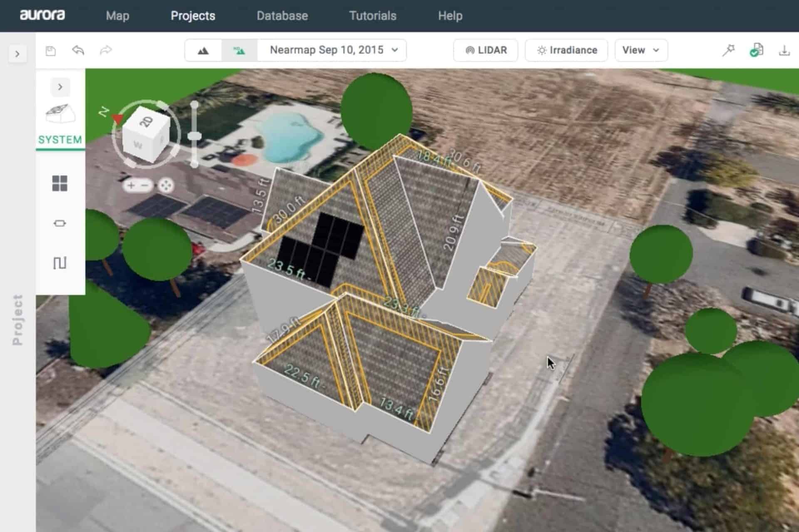Click the redo arrow icon

[x=106, y=50]
